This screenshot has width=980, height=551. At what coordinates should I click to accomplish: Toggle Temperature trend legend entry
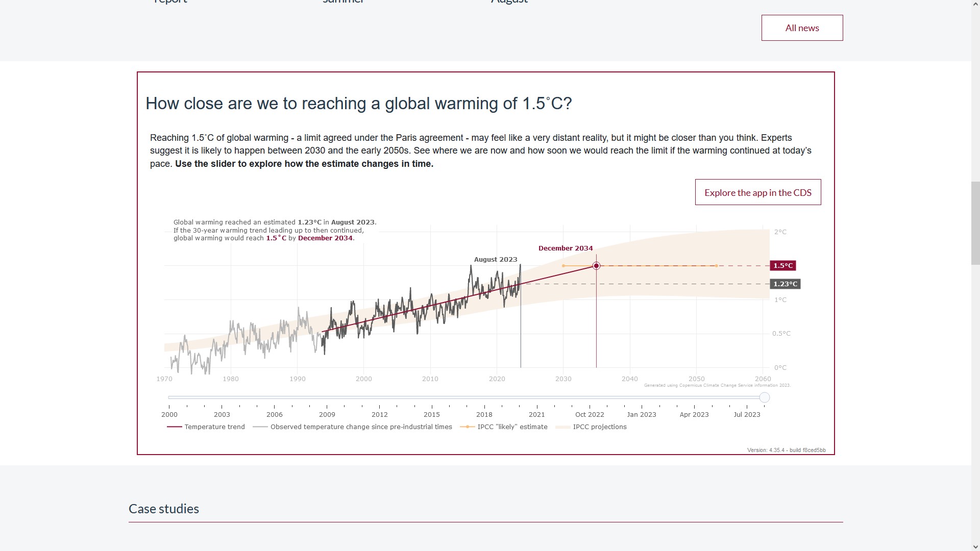click(x=206, y=427)
